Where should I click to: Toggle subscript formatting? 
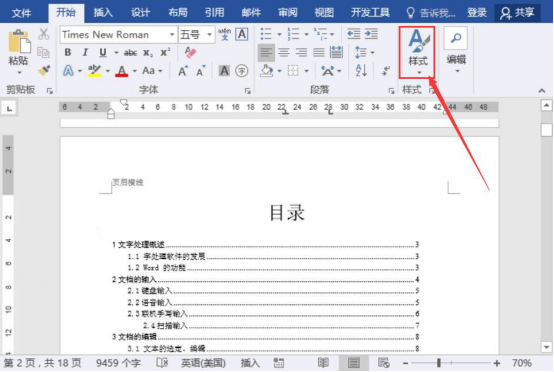pyautogui.click(x=148, y=53)
